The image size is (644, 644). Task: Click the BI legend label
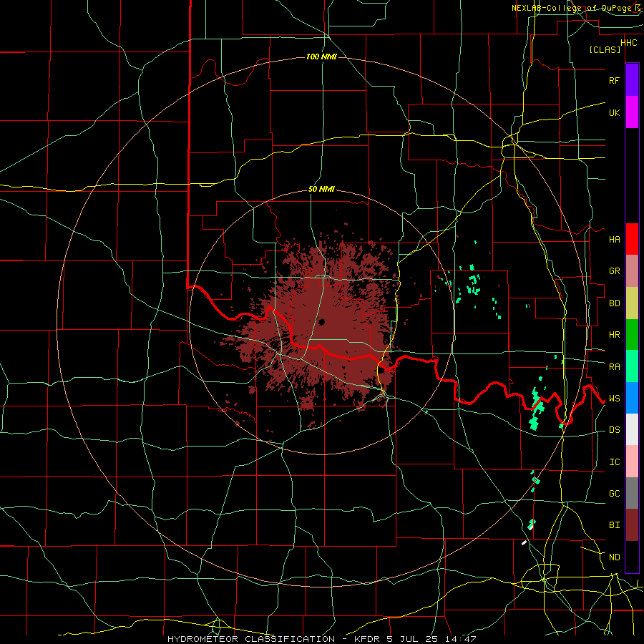[614, 525]
